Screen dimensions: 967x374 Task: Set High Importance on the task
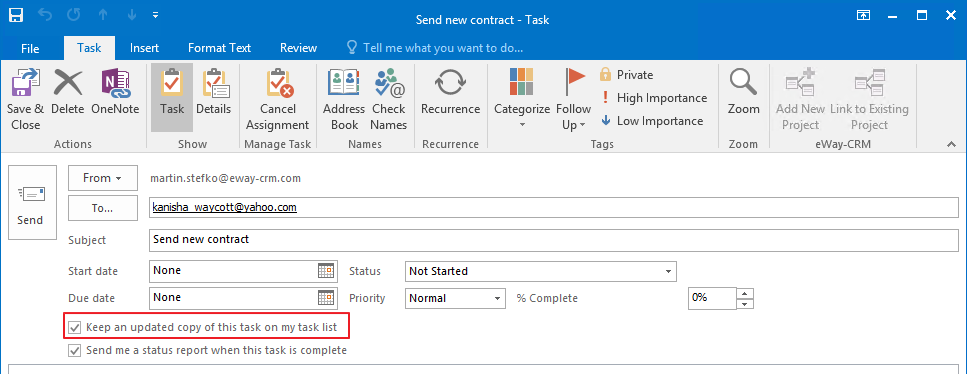click(654, 98)
